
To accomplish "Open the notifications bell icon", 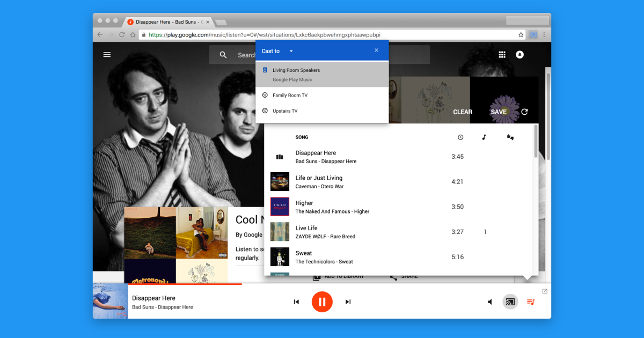I will pyautogui.click(x=519, y=55).
